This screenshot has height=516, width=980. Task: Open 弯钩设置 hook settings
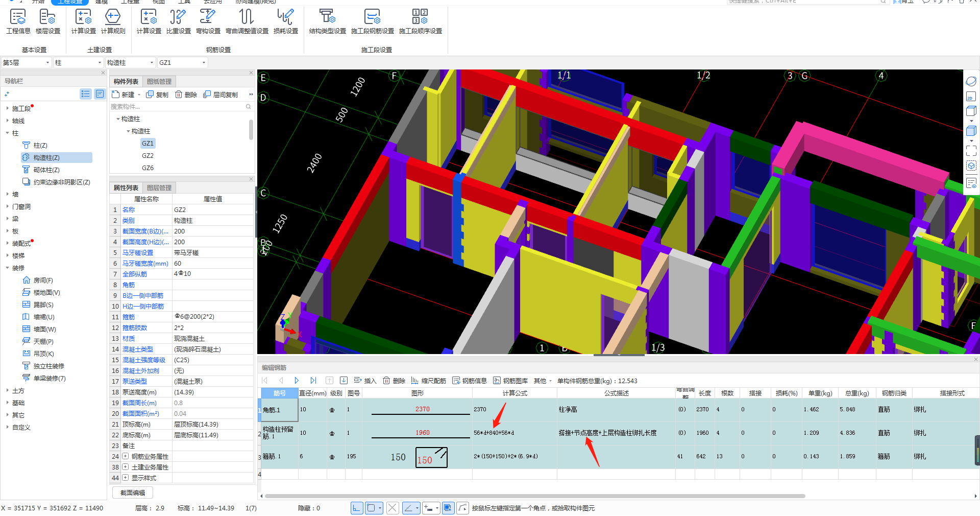[x=208, y=21]
